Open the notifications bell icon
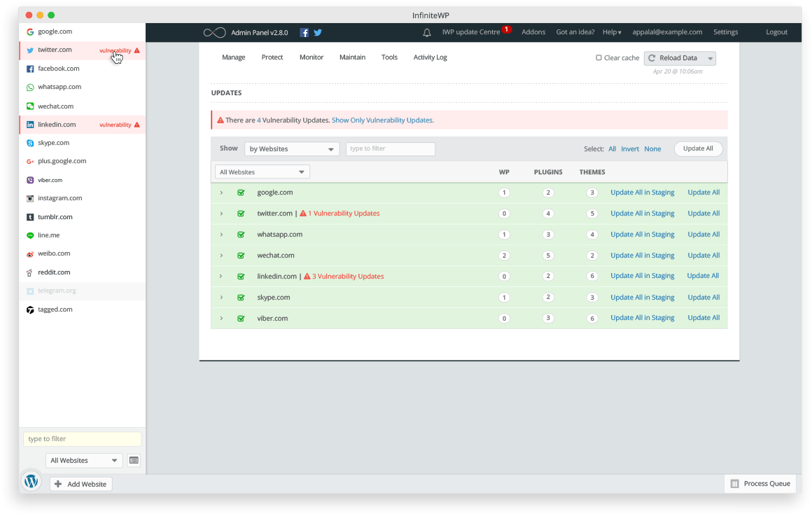 (x=427, y=33)
